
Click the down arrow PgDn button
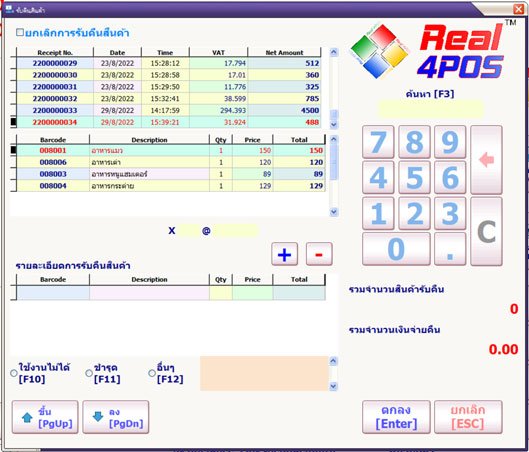coord(116,417)
